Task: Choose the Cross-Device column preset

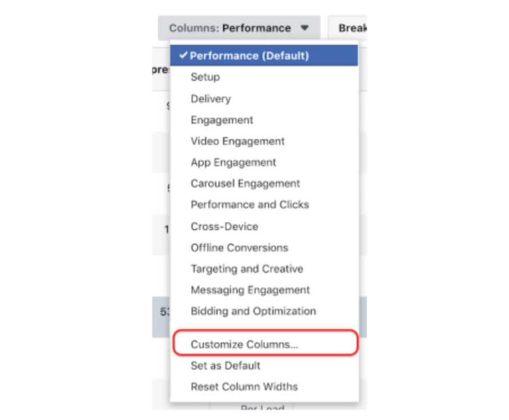Action: tap(225, 226)
